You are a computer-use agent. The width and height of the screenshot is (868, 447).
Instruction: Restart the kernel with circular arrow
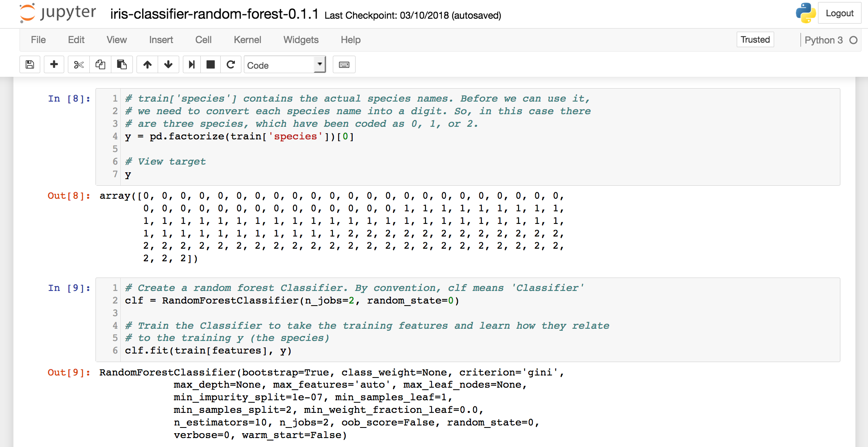[x=231, y=65]
